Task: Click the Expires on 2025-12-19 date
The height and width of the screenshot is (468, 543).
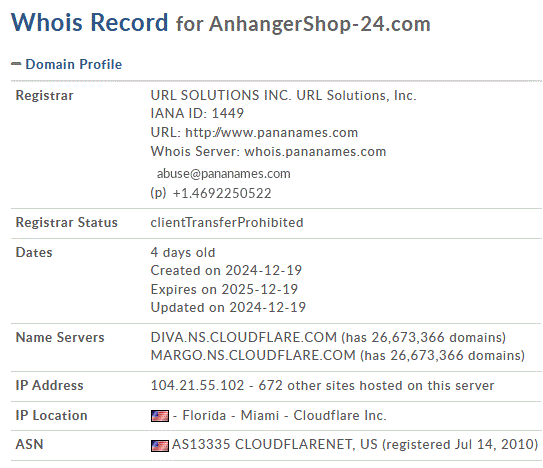Action: 224,289
